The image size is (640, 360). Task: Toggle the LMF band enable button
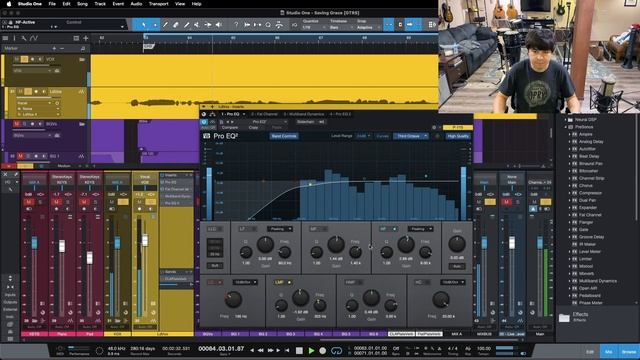click(x=289, y=282)
